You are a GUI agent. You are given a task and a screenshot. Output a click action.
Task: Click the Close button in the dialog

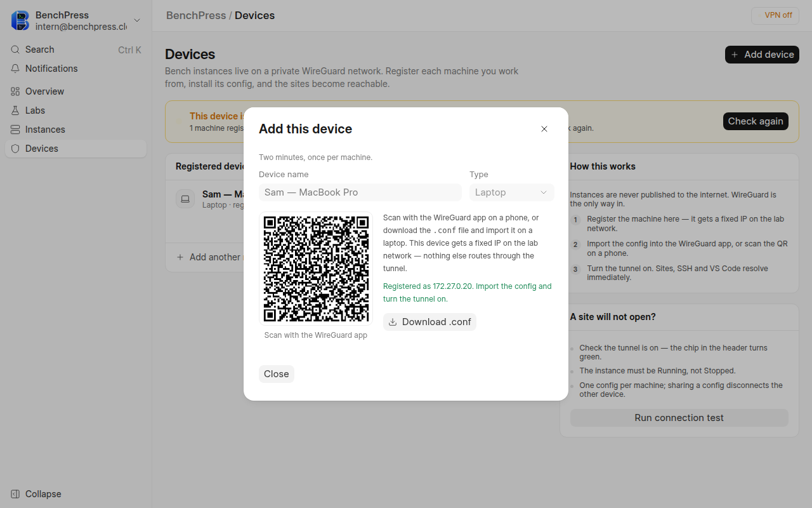pos(277,374)
